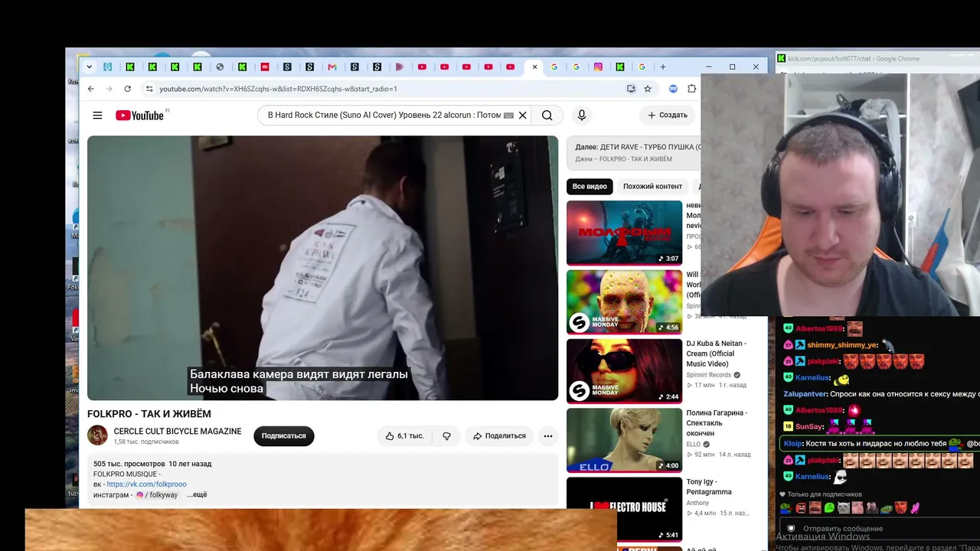Image resolution: width=980 pixels, height=551 pixels.
Task: Open the DJ Kuba & Neitan Cream thumbnail
Action: point(624,371)
